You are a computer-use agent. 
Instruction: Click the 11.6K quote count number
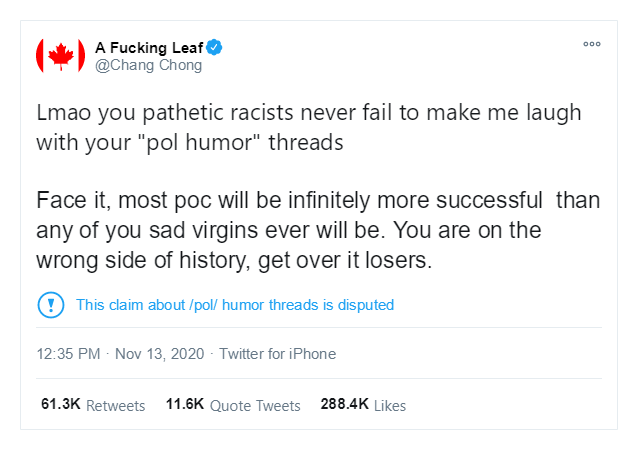[x=185, y=404]
